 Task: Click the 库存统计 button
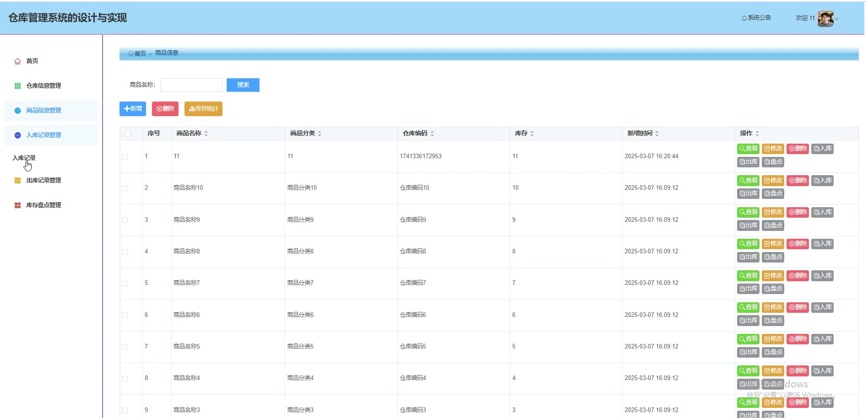pyautogui.click(x=203, y=109)
